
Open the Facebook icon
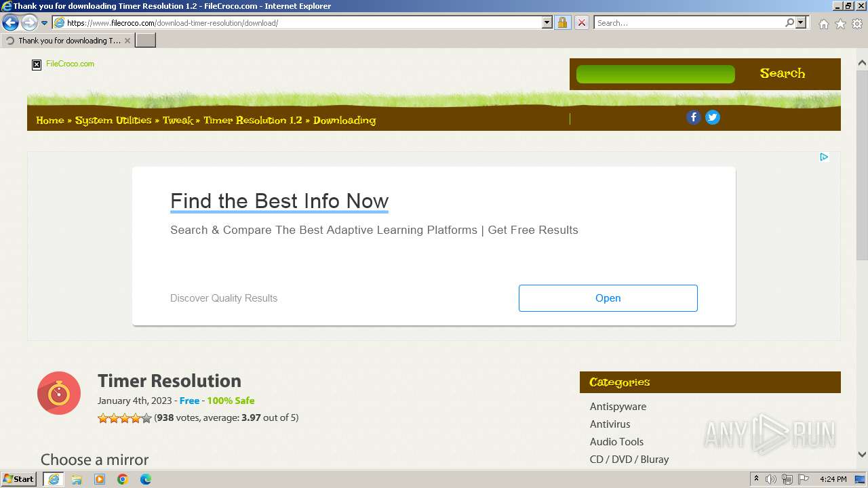(693, 117)
